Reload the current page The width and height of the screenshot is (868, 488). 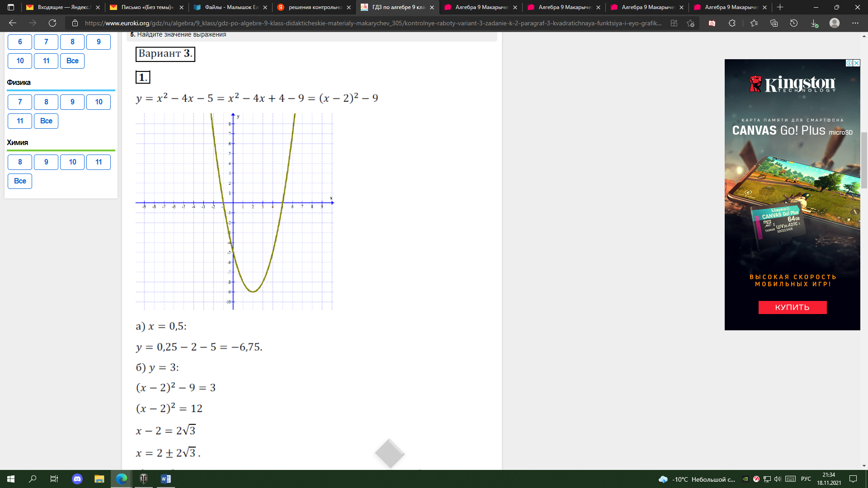(52, 23)
